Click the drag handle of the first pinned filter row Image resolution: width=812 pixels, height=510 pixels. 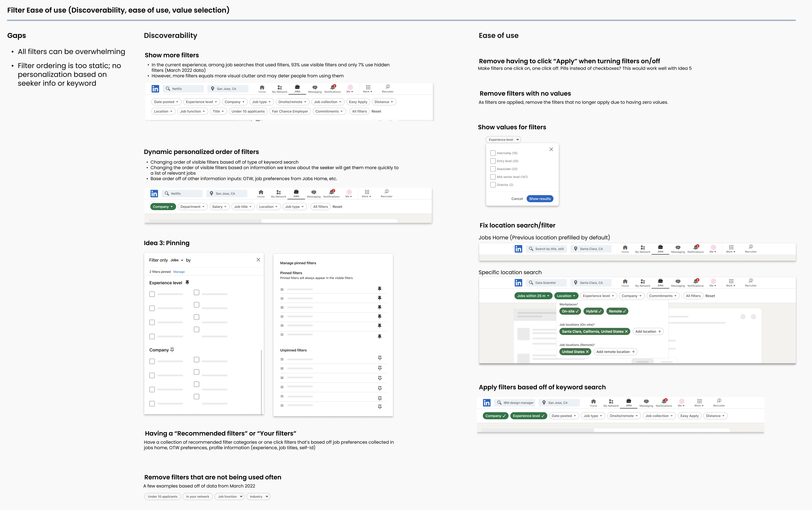point(282,289)
